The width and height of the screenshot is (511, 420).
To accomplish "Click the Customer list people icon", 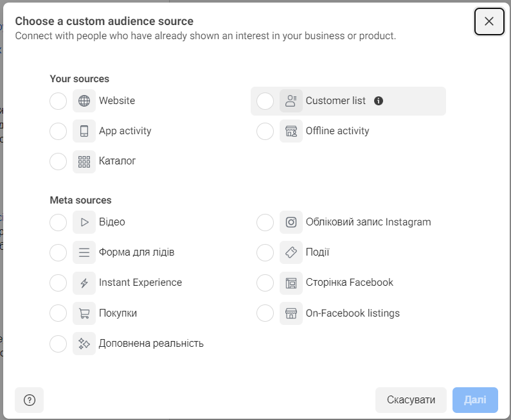I will tap(291, 101).
